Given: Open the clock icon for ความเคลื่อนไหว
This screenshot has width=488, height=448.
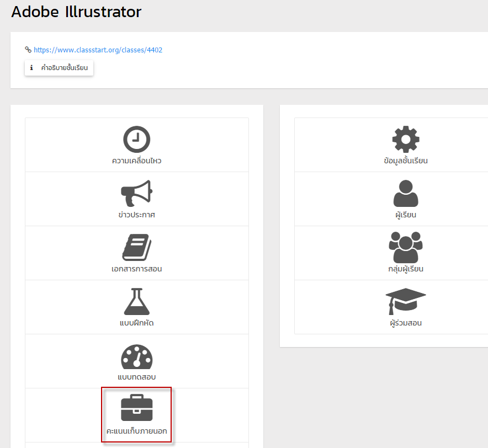Looking at the screenshot, I should coord(136,139).
